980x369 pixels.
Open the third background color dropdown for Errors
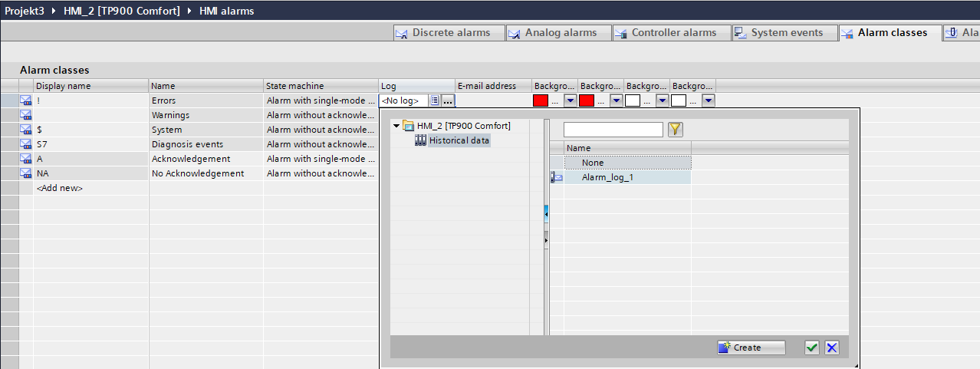(662, 100)
